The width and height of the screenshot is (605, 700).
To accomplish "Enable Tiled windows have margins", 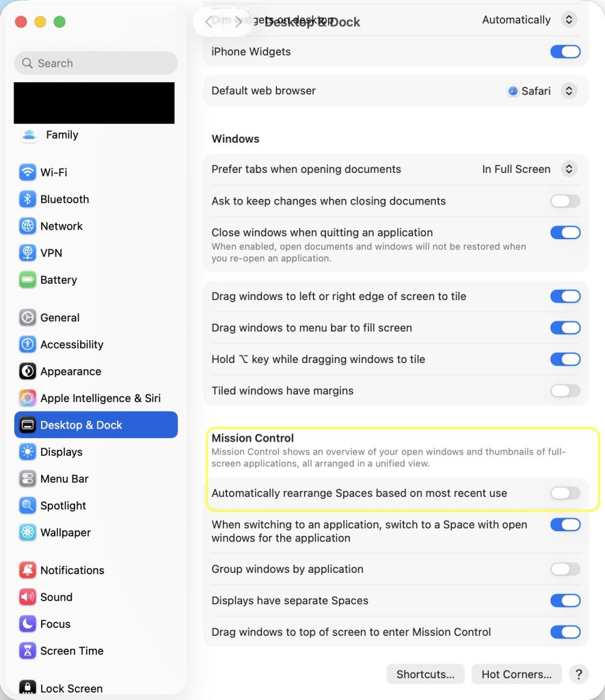I will pyautogui.click(x=565, y=390).
